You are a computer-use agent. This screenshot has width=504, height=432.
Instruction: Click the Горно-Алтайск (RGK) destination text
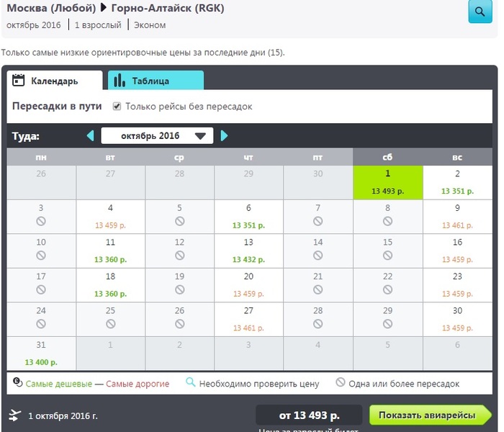[x=168, y=8]
